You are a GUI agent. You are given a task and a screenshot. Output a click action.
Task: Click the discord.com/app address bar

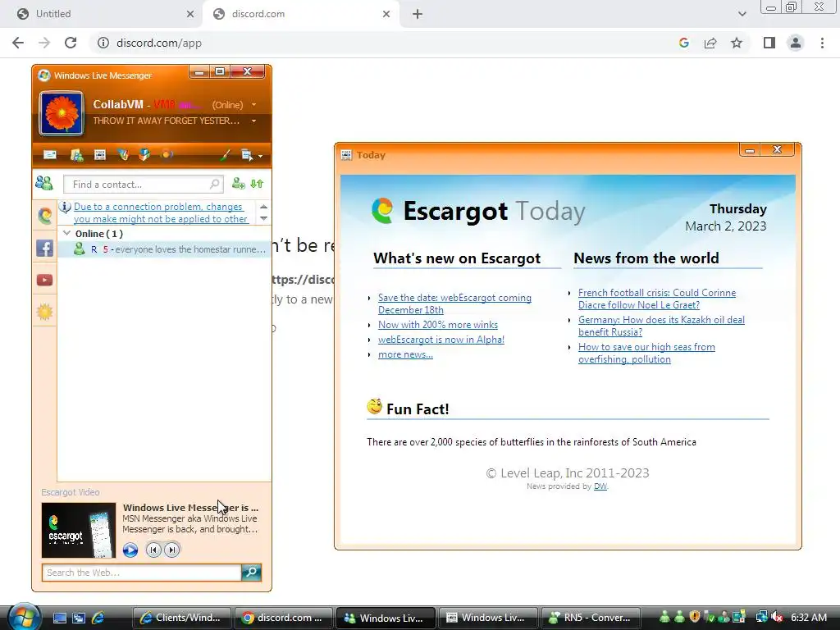coord(159,43)
